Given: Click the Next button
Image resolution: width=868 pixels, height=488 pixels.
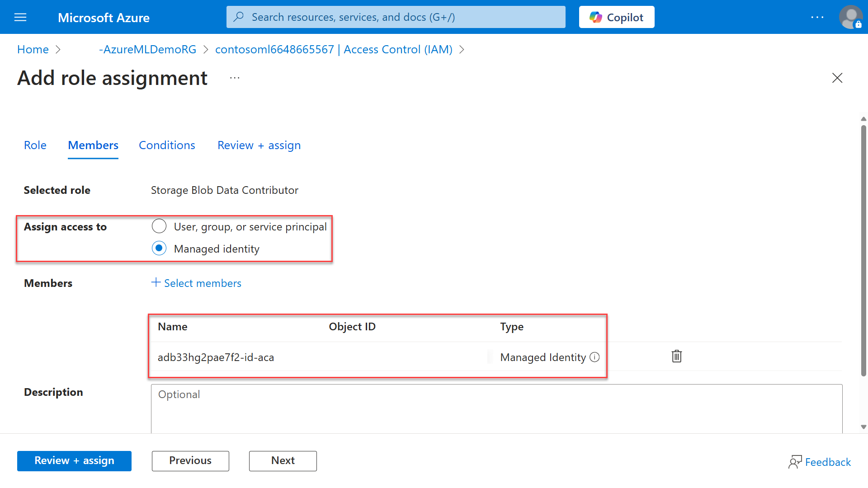Looking at the screenshot, I should (283, 460).
